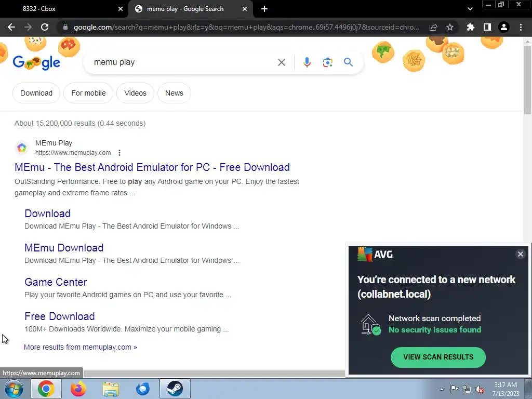
Task: Open the Chrome extensions puzzle icon
Action: coord(471,27)
